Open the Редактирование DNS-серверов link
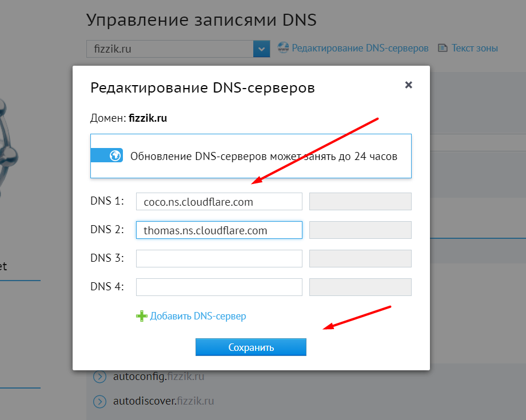Image resolution: width=526 pixels, height=420 pixels. pyautogui.click(x=360, y=48)
